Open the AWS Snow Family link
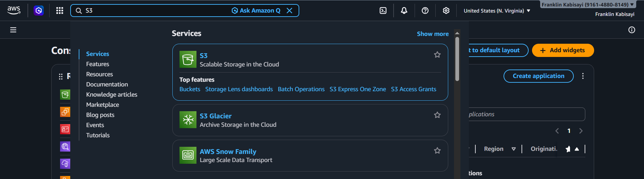 [228, 152]
